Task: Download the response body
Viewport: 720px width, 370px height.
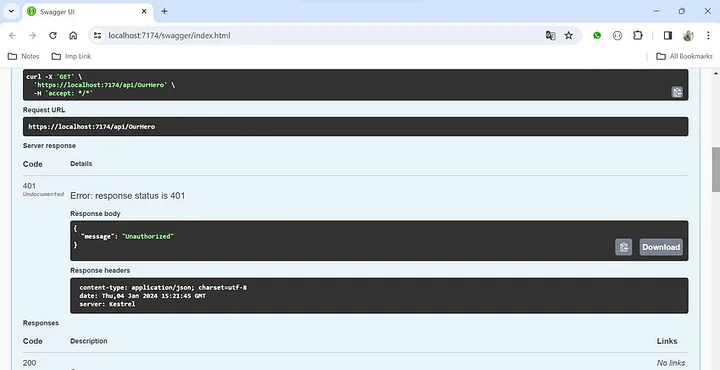Action: coord(661,247)
